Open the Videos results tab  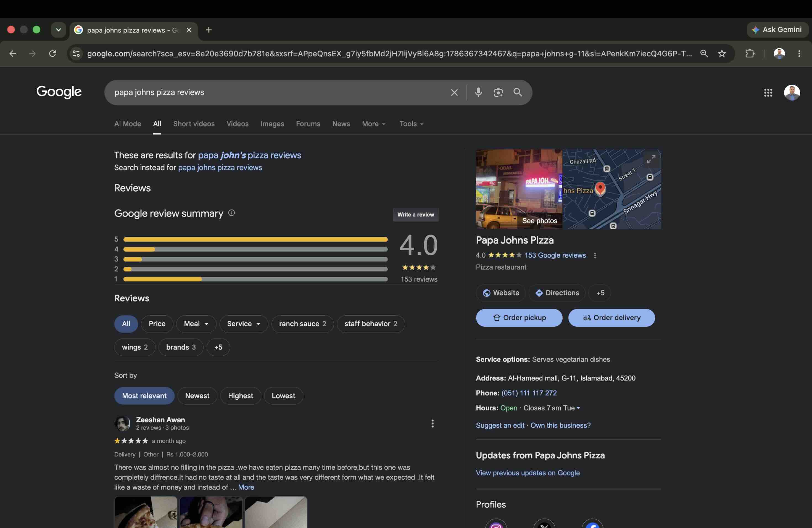238,124
